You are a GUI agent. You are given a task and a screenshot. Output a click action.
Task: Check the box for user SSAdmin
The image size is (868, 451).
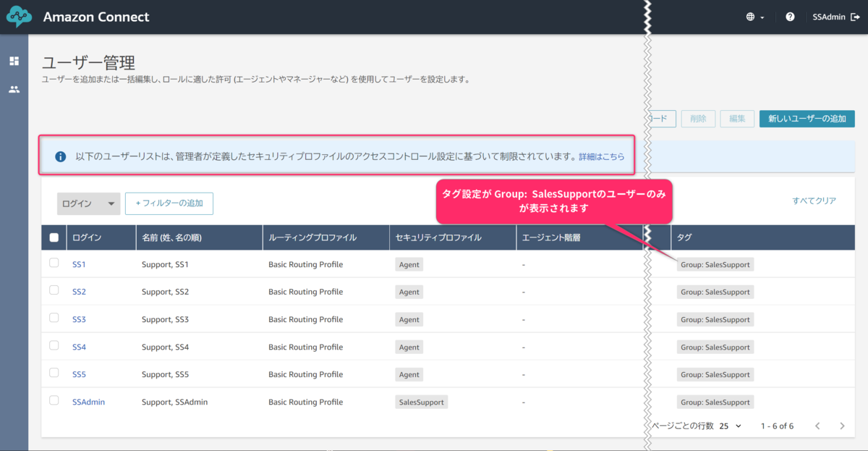[54, 400]
